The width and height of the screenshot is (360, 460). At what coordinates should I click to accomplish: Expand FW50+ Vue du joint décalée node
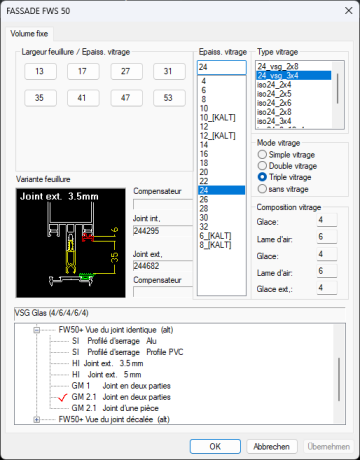(x=37, y=420)
